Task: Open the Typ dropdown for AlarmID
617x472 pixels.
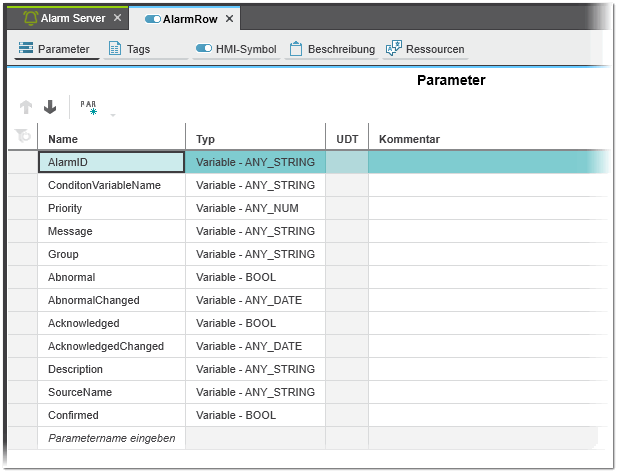Action: click(255, 162)
